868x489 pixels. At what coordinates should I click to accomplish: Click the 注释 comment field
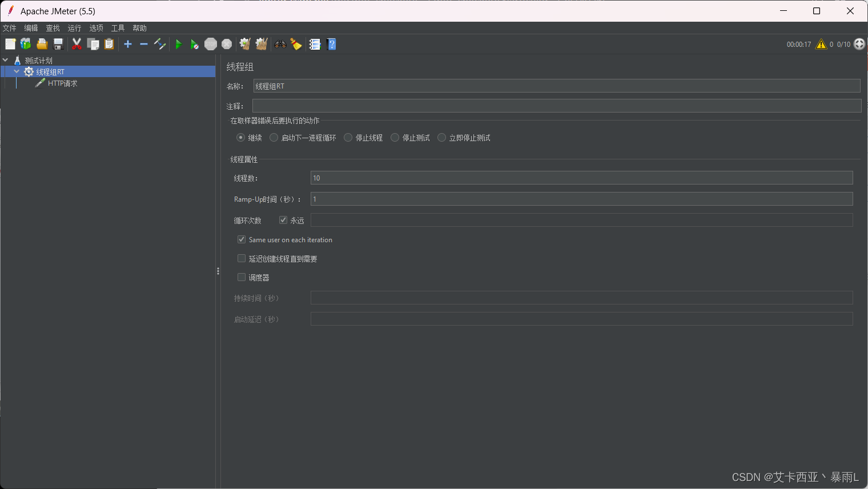557,106
